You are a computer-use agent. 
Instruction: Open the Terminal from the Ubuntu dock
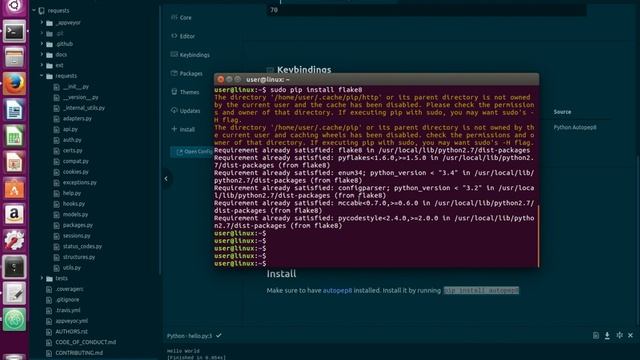14,31
